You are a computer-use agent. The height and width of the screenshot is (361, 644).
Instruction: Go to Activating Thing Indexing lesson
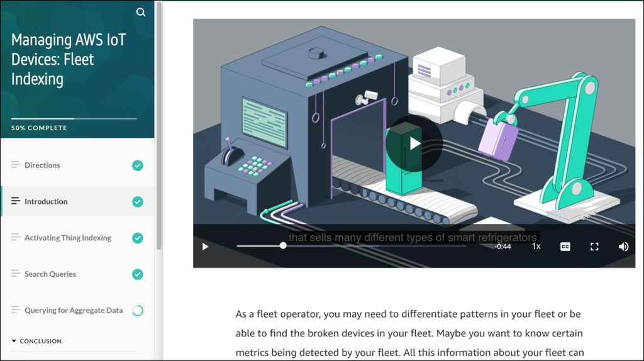click(77, 237)
